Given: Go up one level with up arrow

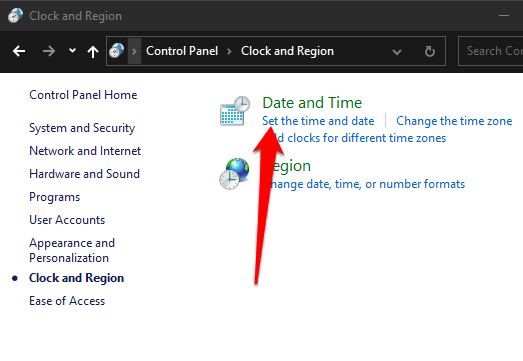Looking at the screenshot, I should (93, 52).
